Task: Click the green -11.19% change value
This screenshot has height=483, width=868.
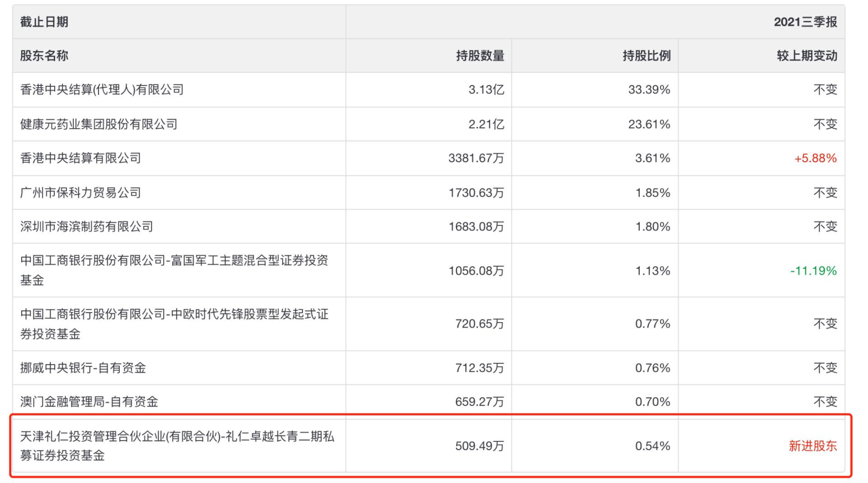Action: 813,271
